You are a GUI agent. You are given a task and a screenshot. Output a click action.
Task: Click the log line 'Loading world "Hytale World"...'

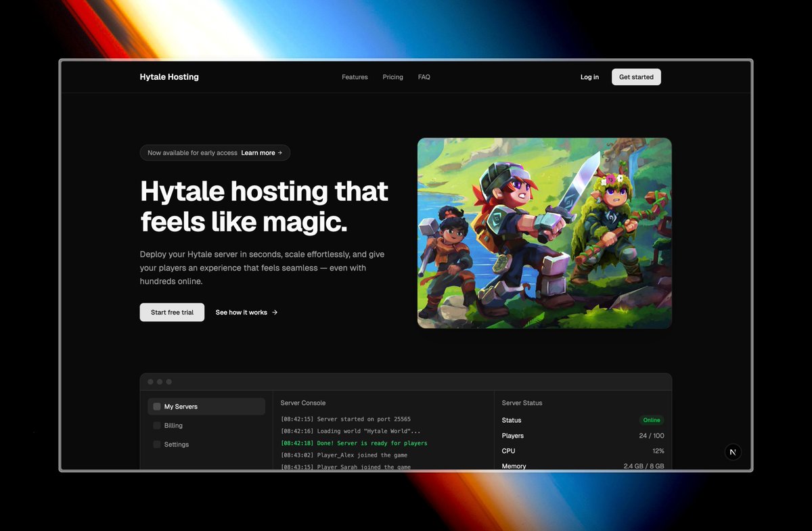click(351, 431)
